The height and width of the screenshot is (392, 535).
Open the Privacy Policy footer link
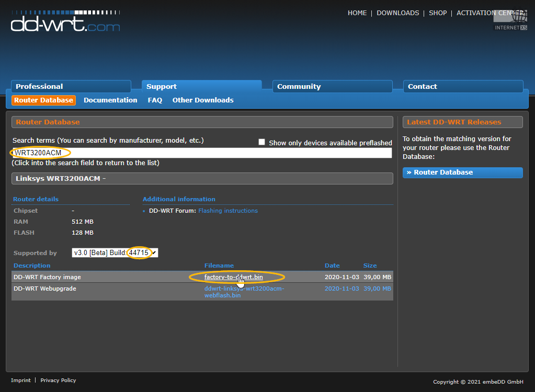click(x=59, y=380)
